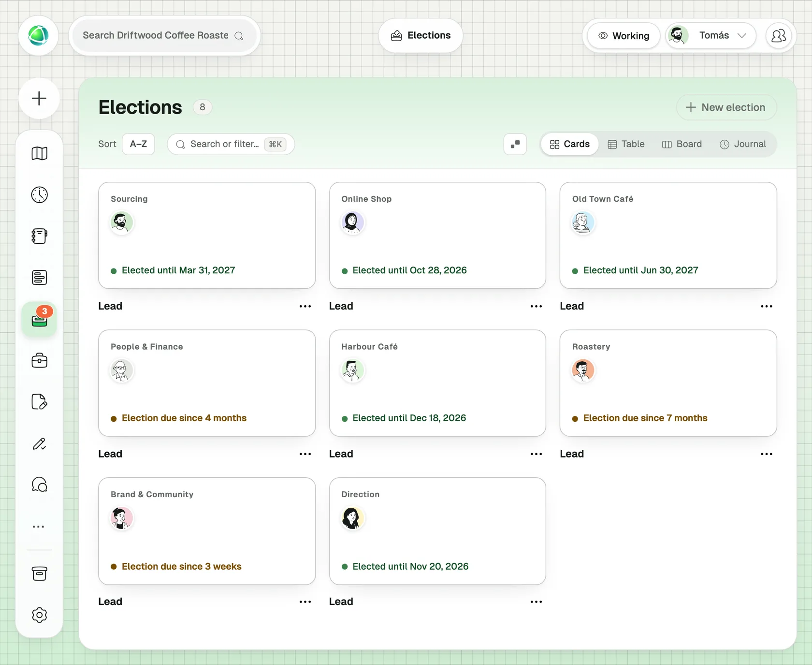
Task: Switch to the Journal view
Action: pyautogui.click(x=743, y=144)
